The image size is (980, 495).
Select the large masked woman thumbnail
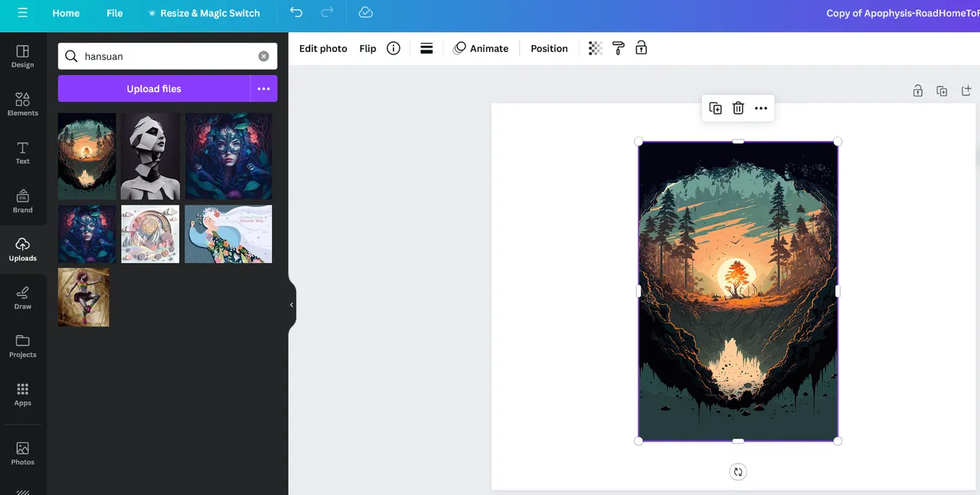tap(228, 156)
